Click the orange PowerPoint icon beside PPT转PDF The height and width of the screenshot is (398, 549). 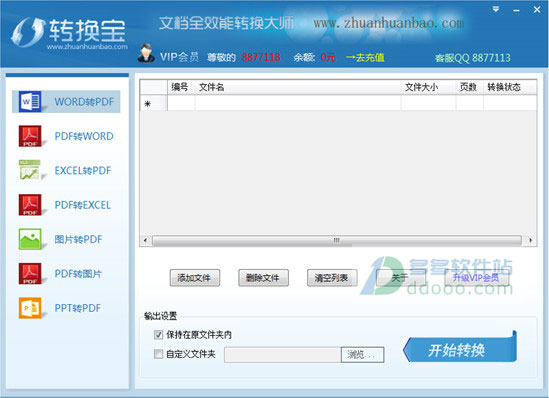tap(30, 308)
